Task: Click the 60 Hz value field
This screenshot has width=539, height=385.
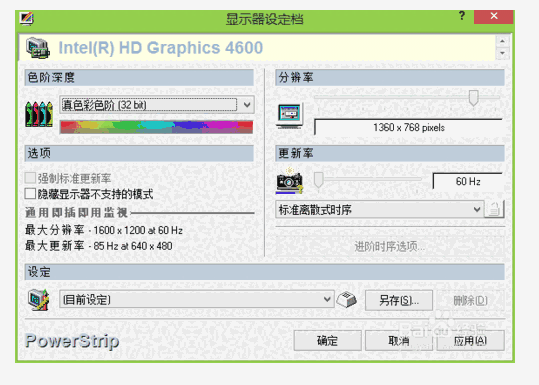Action: click(x=468, y=181)
